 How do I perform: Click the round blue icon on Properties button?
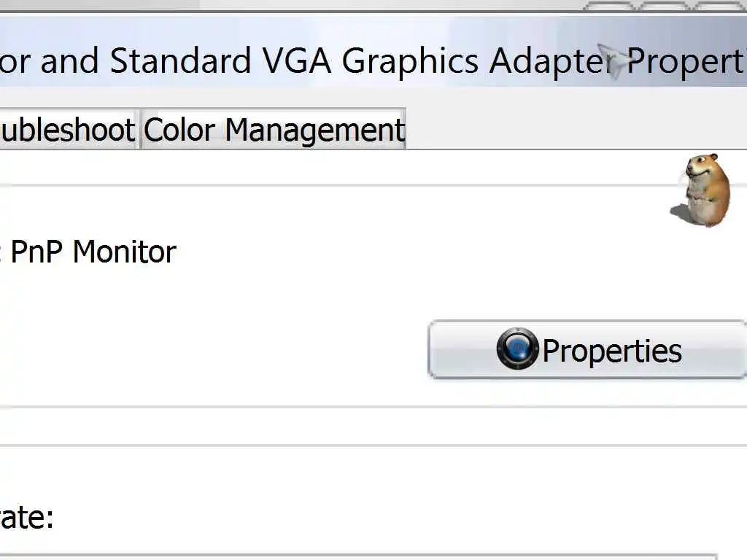[517, 349]
